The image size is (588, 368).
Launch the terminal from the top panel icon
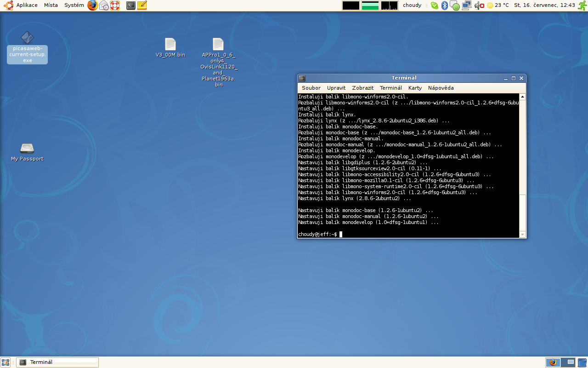point(131,6)
